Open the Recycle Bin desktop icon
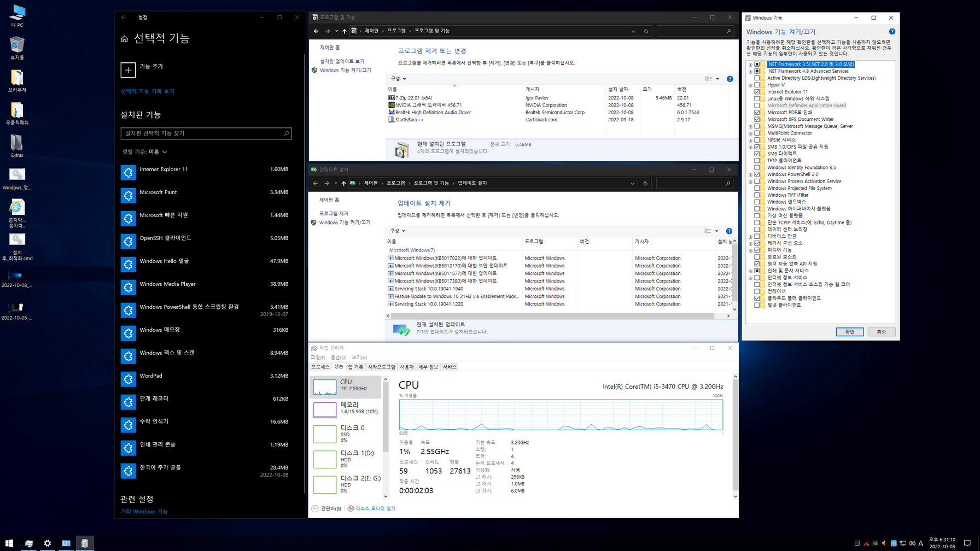 pyautogui.click(x=17, y=48)
